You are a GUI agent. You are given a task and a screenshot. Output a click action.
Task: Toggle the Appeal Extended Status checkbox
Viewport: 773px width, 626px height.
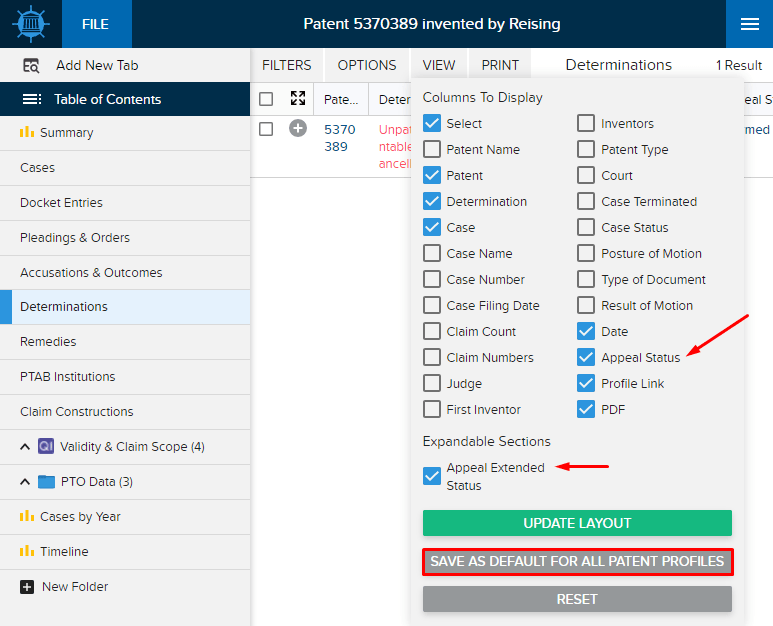click(432, 476)
